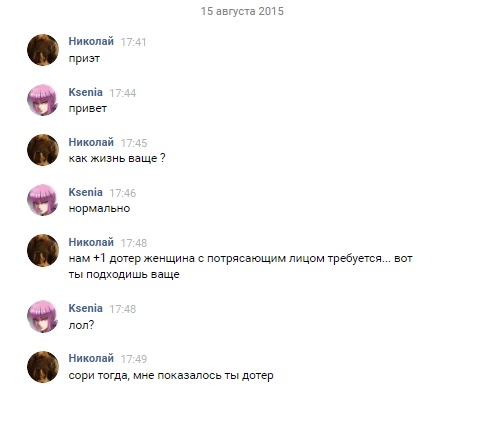The height and width of the screenshot is (423, 489).
Task: Open Николай's profile from the 'приэт' message
Action: click(91, 41)
